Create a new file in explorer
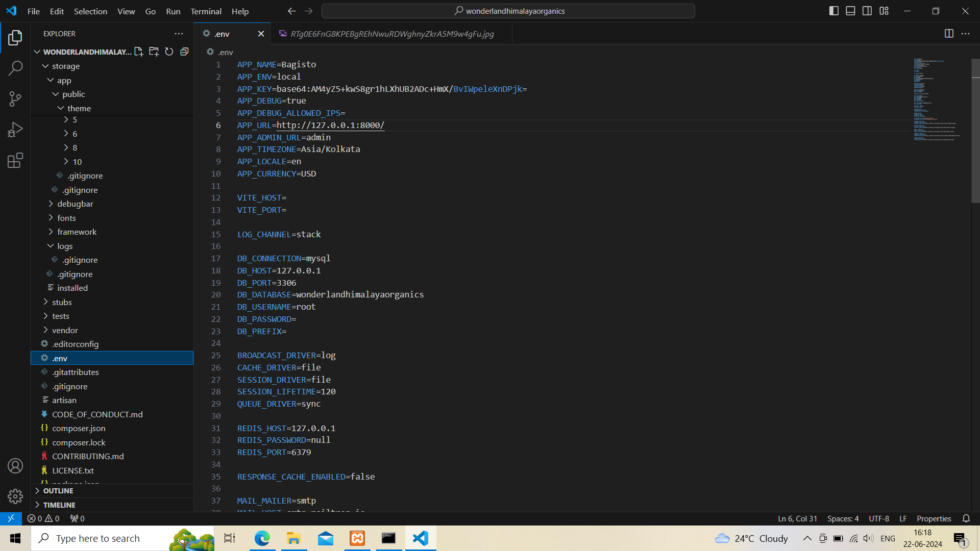The height and width of the screenshot is (551, 980). click(x=138, y=52)
